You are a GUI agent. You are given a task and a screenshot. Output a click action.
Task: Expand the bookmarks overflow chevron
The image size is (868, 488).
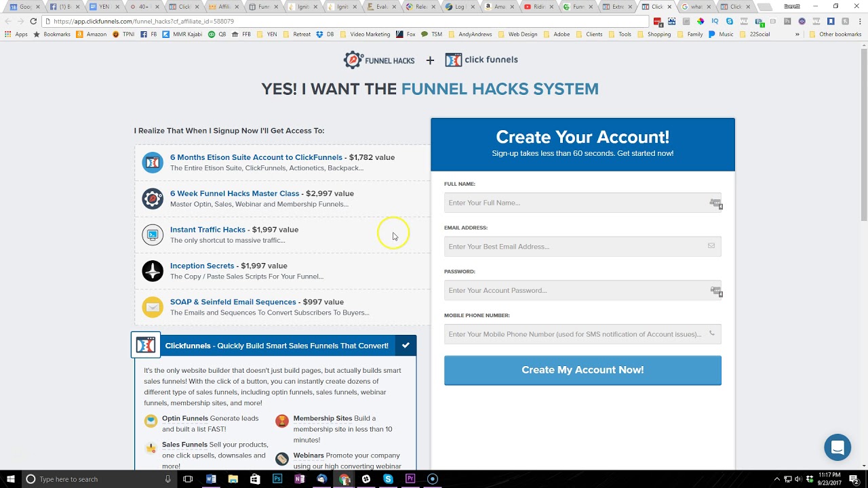coord(797,34)
